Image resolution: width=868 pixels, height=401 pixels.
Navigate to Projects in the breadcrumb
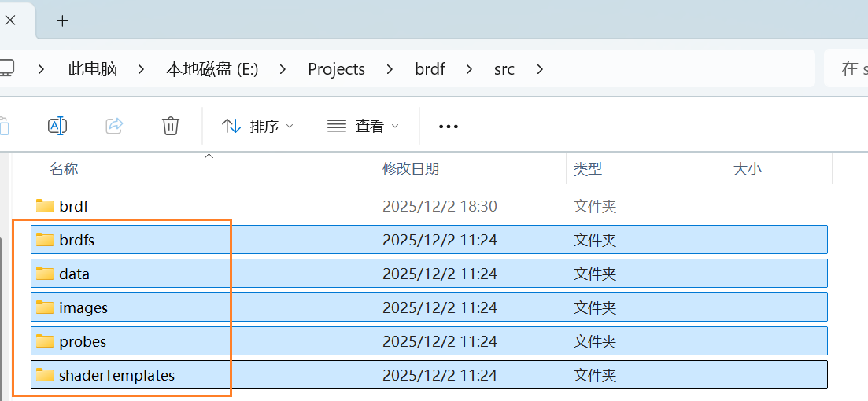pyautogui.click(x=336, y=69)
